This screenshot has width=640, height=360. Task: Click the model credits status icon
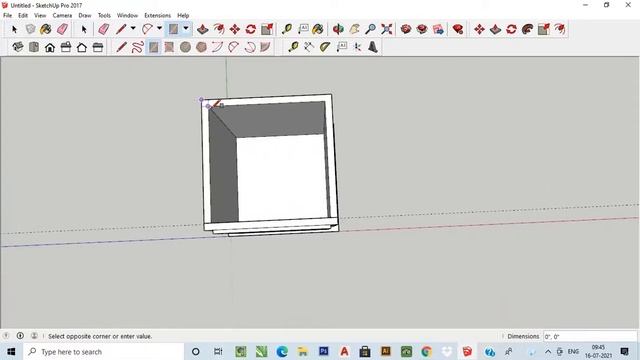point(20,336)
